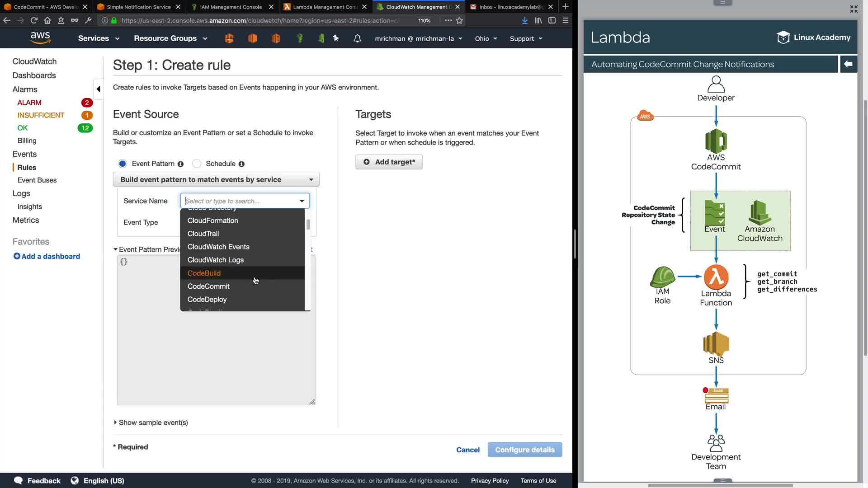Click the service list scrollbar thumb
The image size is (868, 488).
pos(308,225)
